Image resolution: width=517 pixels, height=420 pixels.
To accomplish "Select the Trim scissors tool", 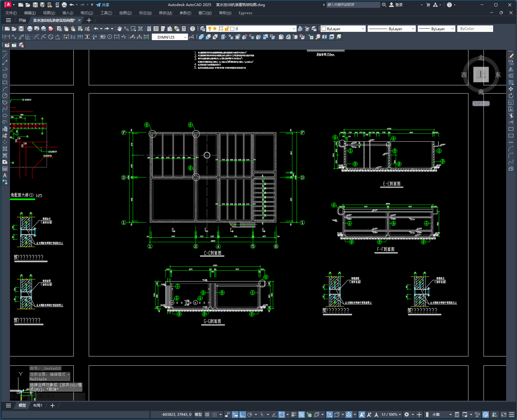I will pos(511,116).
